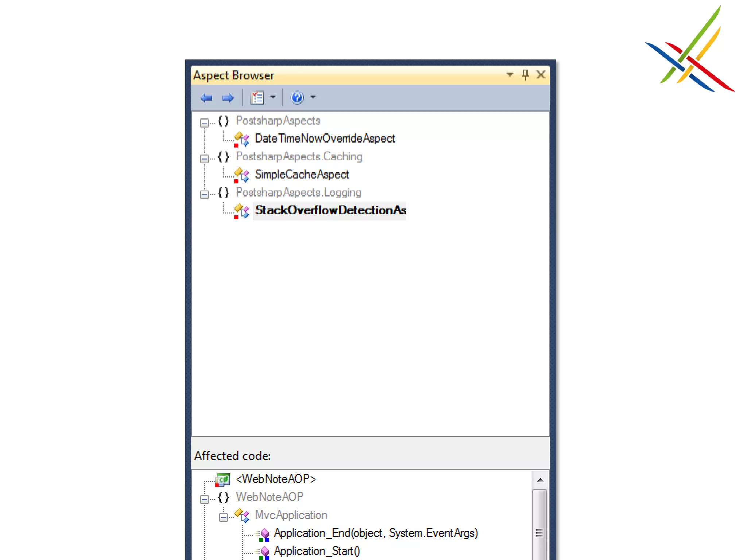Open Aspect Browser window position dropdown
The width and height of the screenshot is (747, 560).
[510, 75]
